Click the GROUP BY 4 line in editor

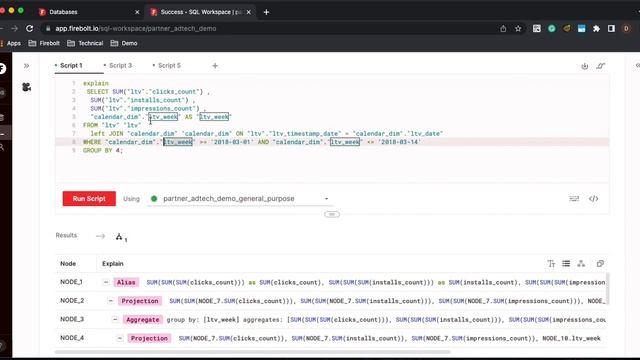102,150
